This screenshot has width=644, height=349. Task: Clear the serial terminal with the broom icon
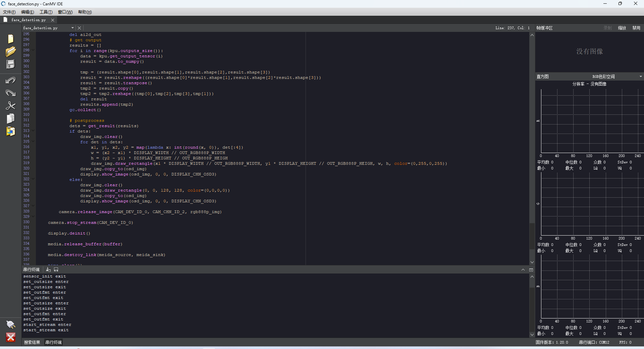pos(48,269)
